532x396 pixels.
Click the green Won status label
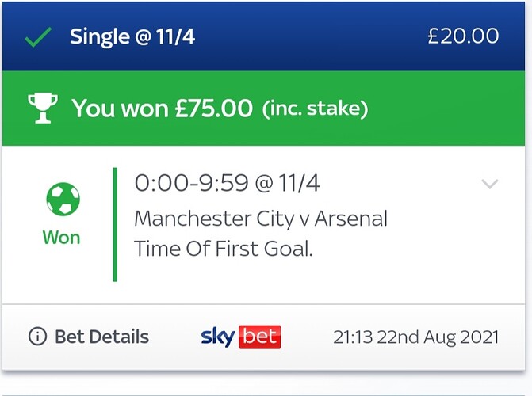click(x=62, y=238)
